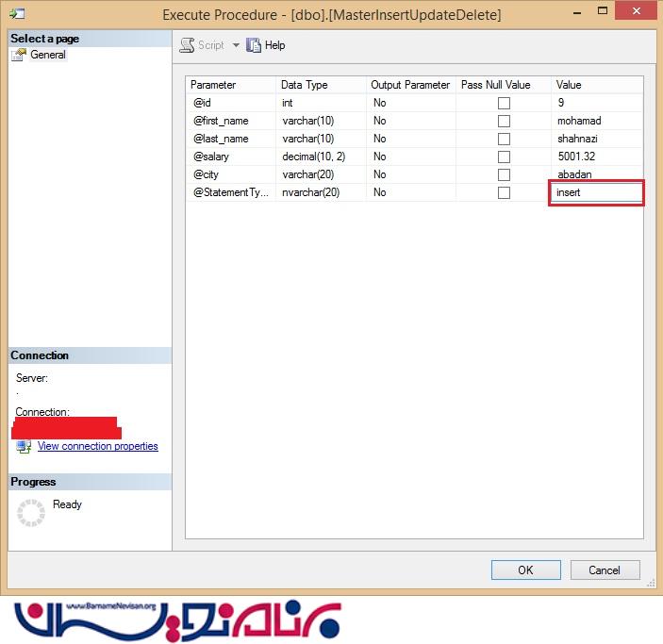Select the General page
This screenshot has width=663, height=644.
point(48,55)
